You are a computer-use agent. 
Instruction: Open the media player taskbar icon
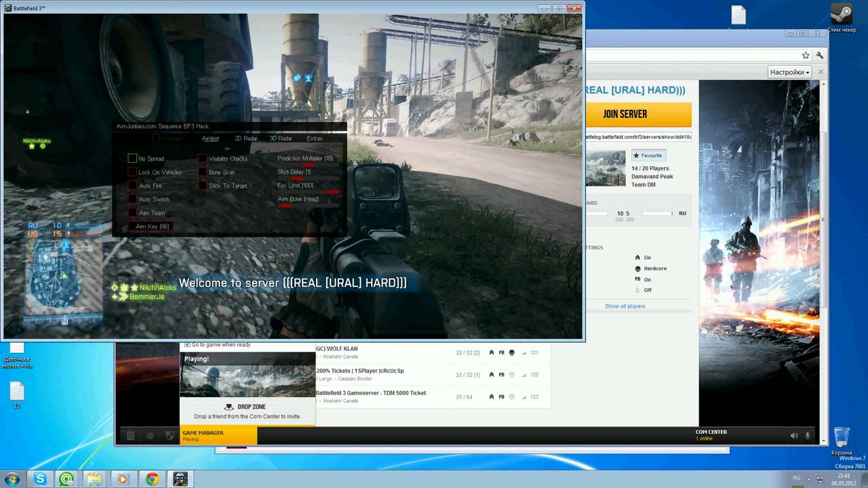(x=123, y=479)
